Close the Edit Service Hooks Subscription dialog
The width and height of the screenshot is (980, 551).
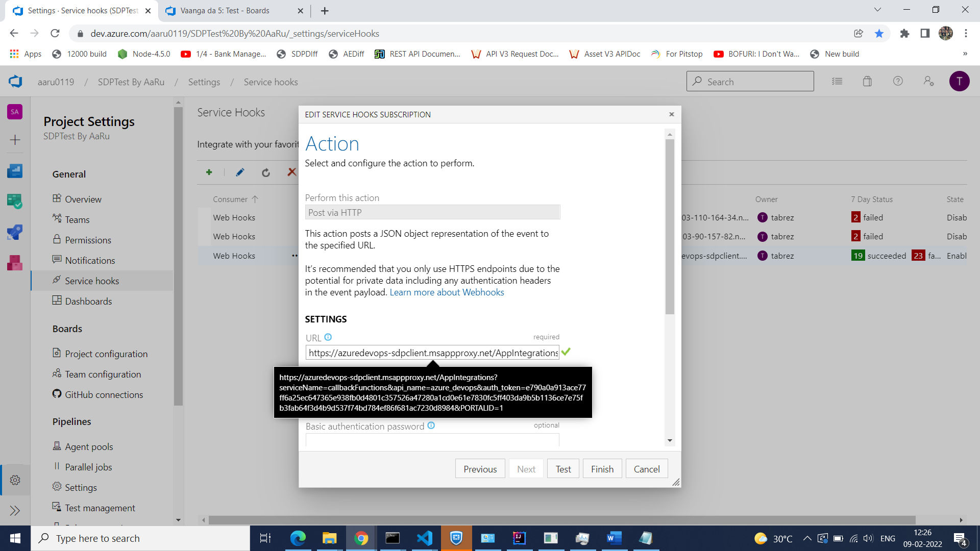tap(671, 114)
